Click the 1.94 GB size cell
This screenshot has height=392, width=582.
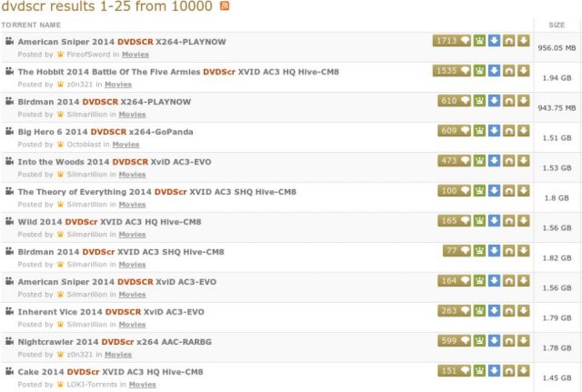pos(557,78)
